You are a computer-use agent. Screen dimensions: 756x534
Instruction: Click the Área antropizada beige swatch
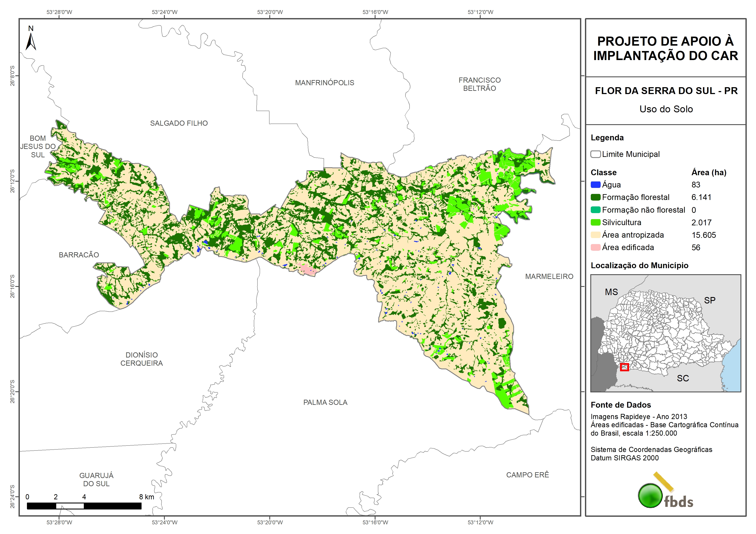click(x=595, y=235)
